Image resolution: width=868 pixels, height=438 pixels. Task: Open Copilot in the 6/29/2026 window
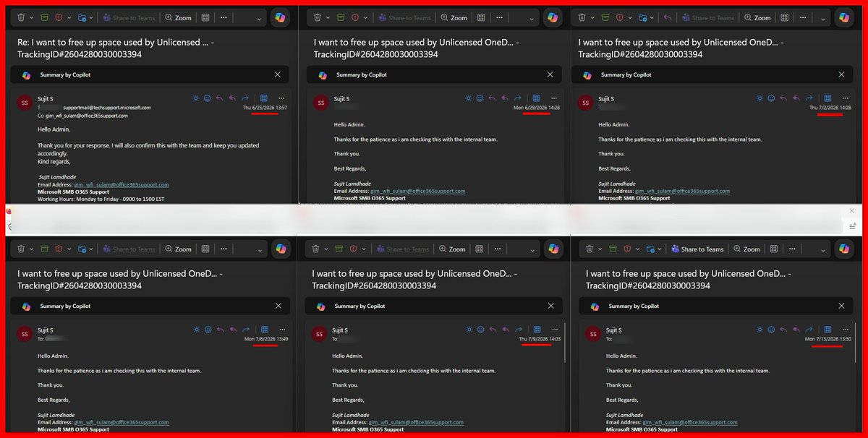pyautogui.click(x=553, y=17)
